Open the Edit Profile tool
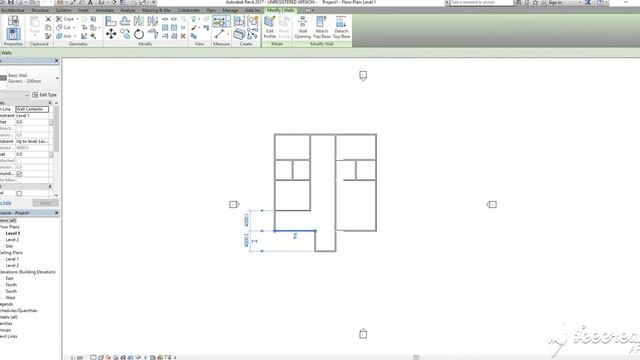Viewport: 640px width, 360px height. 270,27
